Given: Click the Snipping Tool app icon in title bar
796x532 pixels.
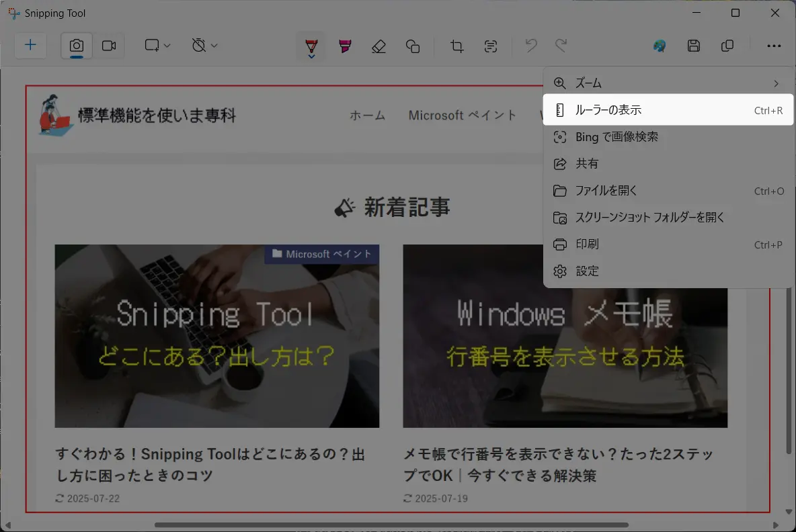Looking at the screenshot, I should click(14, 13).
